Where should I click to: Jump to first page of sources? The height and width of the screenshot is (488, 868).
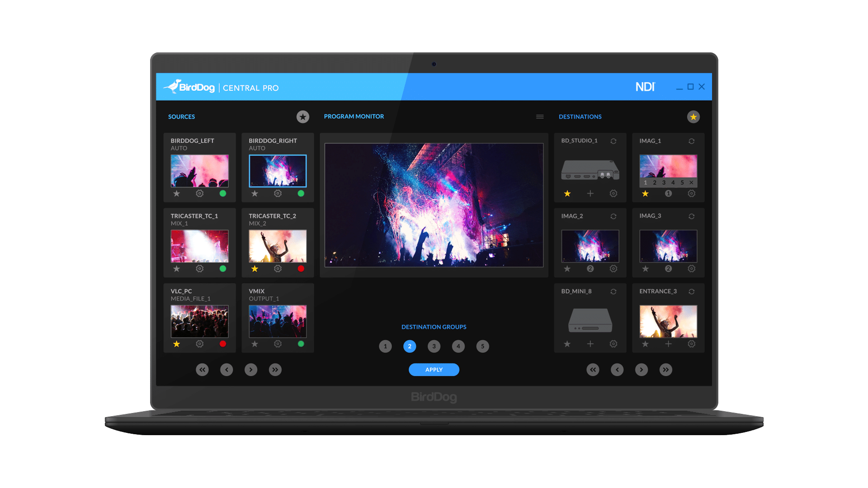point(203,370)
